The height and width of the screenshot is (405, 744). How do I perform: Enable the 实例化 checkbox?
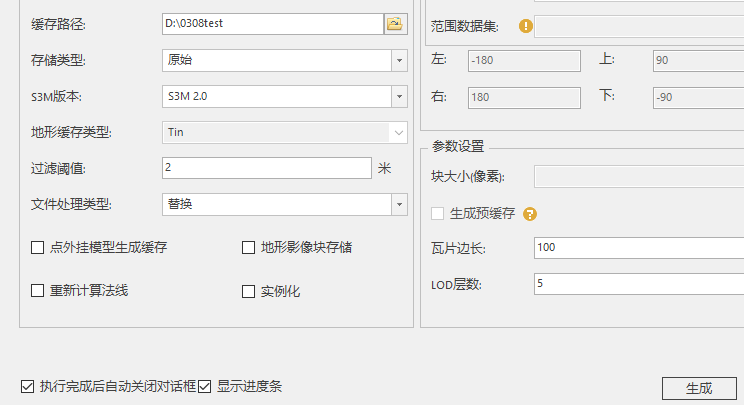248,291
